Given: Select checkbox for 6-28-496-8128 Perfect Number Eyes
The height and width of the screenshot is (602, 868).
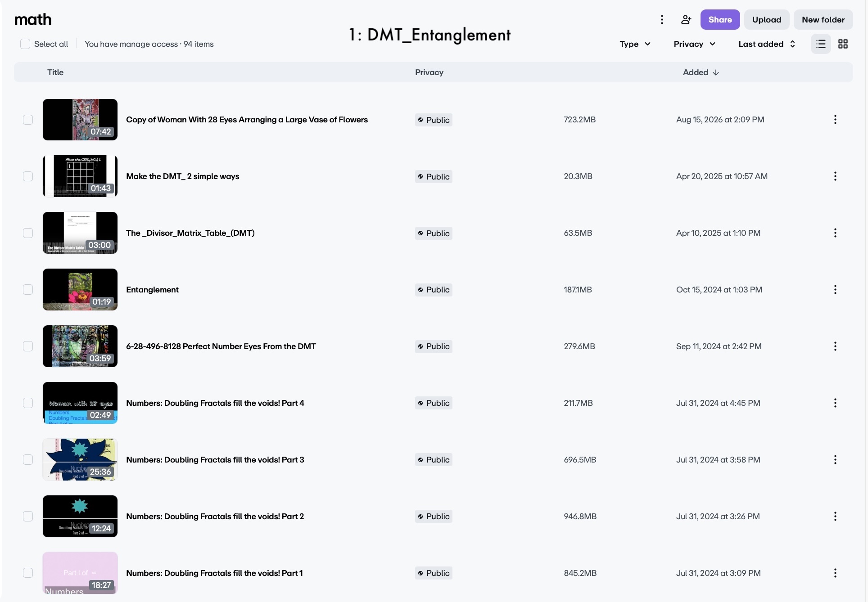Looking at the screenshot, I should pyautogui.click(x=28, y=346).
